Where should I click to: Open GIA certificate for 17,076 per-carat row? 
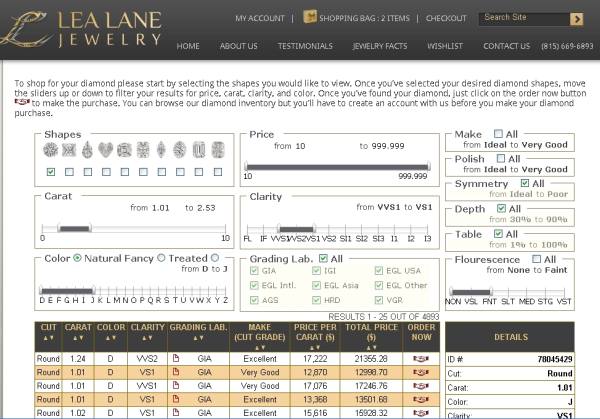[x=176, y=385]
